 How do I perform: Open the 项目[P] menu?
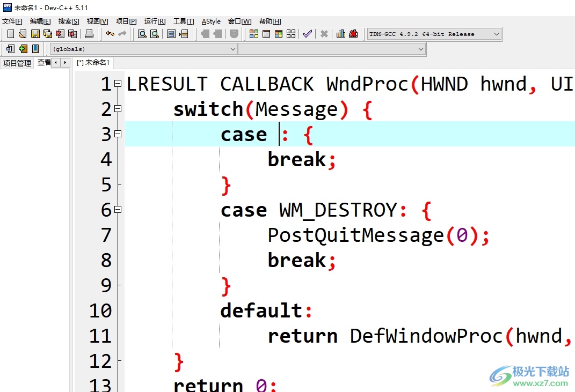126,21
